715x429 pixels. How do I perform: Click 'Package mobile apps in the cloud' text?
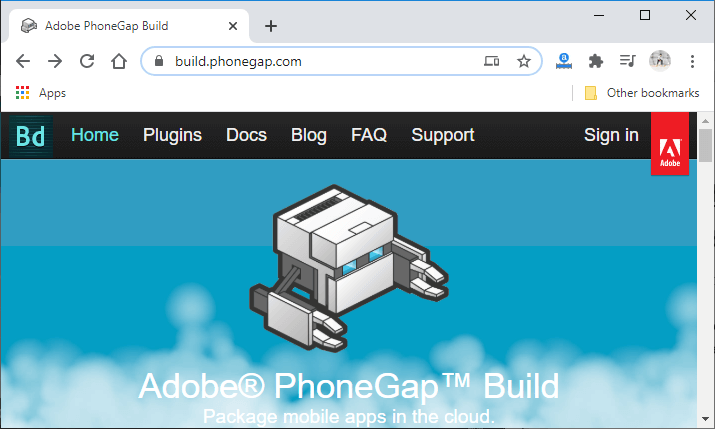349,416
